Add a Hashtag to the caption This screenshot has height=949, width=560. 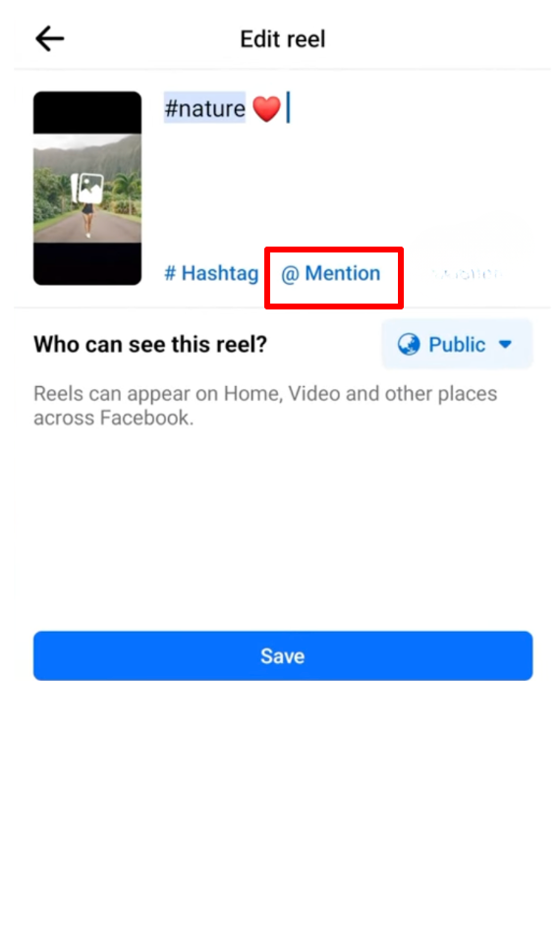(211, 273)
